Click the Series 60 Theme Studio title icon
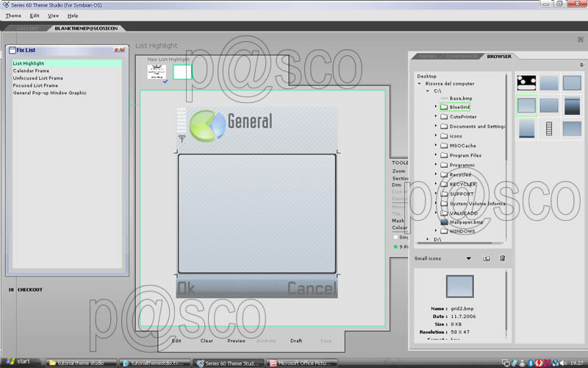This screenshot has width=588, height=368. (6, 5)
